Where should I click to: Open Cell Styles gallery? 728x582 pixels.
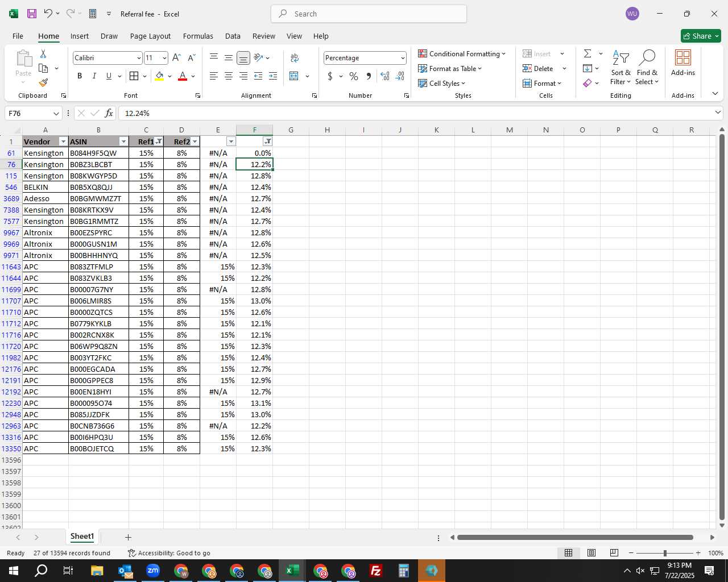coord(442,83)
